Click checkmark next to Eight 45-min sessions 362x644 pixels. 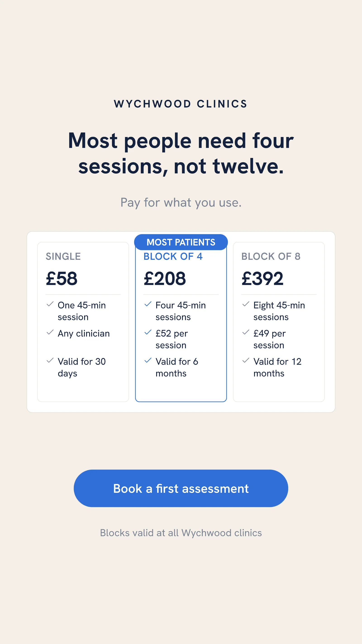246,304
